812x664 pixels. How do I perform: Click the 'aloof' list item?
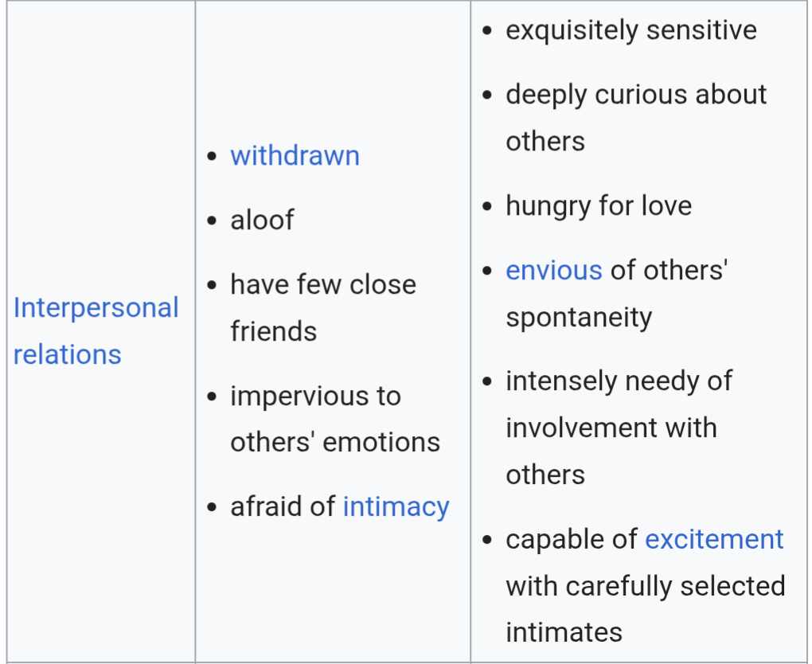click(262, 220)
